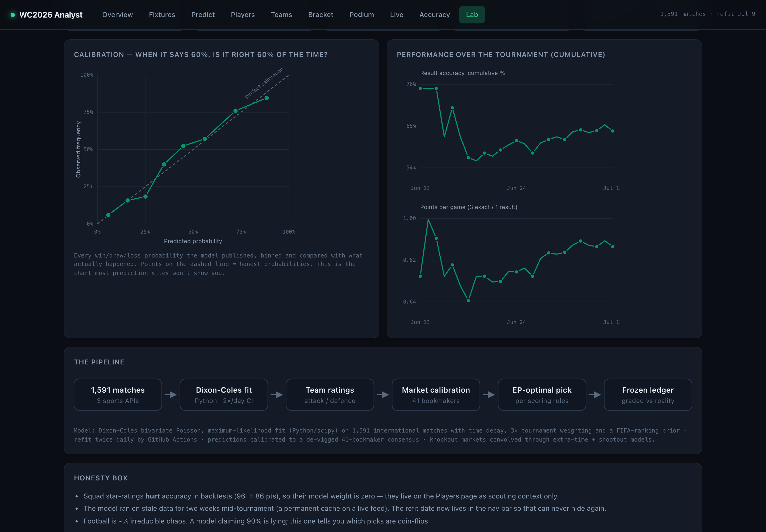The width and height of the screenshot is (766, 532).
Task: Click the 'Performance over the tournament' heading
Action: [x=501, y=55]
